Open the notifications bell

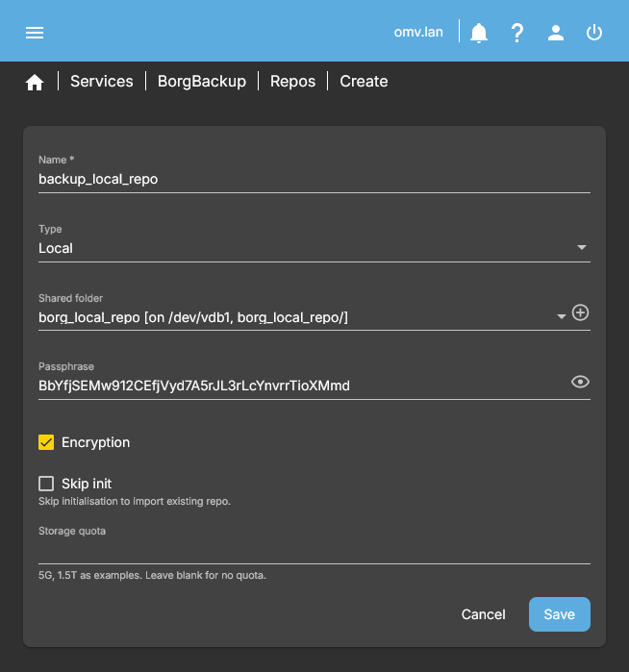point(479,33)
